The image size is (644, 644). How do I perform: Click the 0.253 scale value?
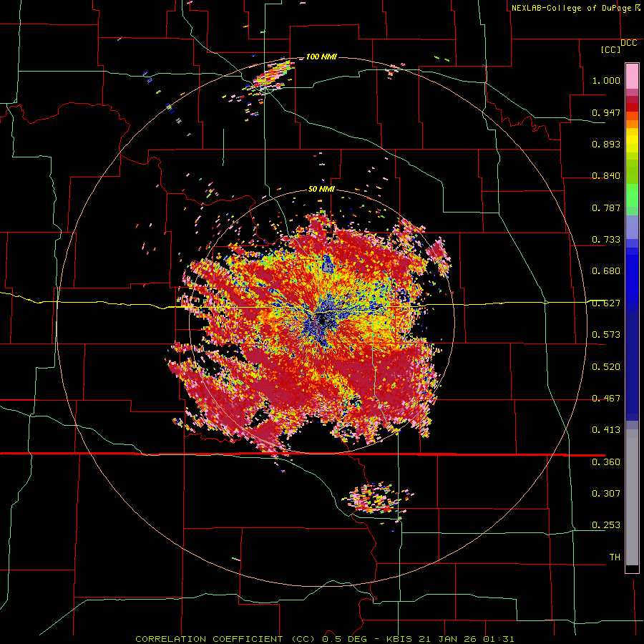(x=606, y=525)
